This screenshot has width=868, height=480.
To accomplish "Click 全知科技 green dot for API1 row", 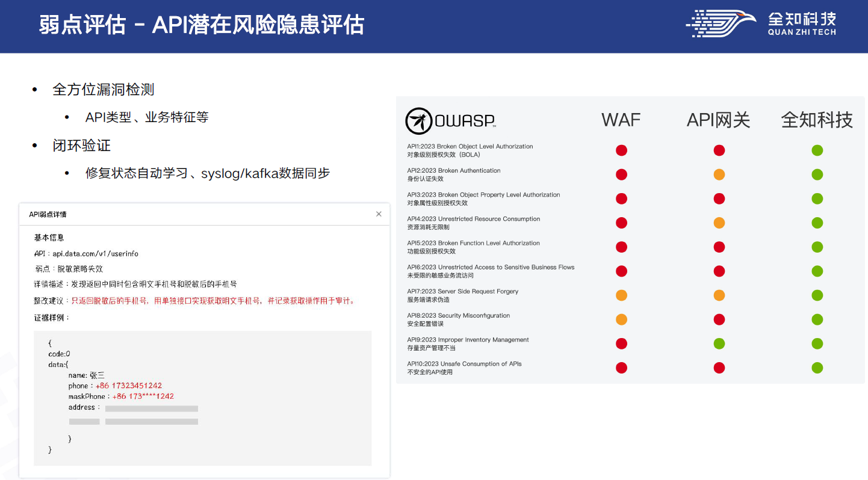I will tap(817, 150).
